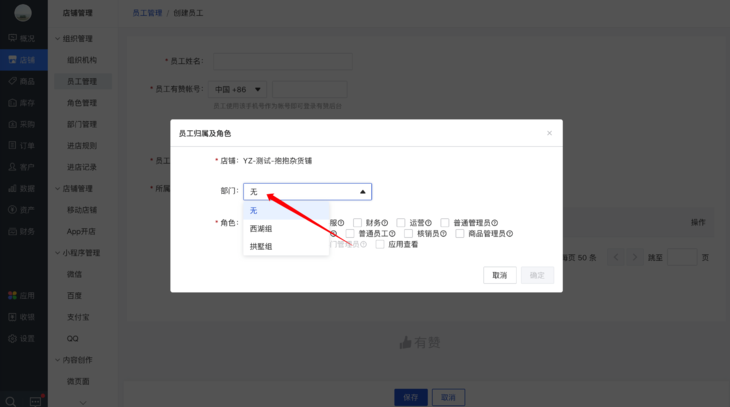This screenshot has width=730, height=407.
Task: Check the 普通员工 role checkbox
Action: click(x=350, y=233)
